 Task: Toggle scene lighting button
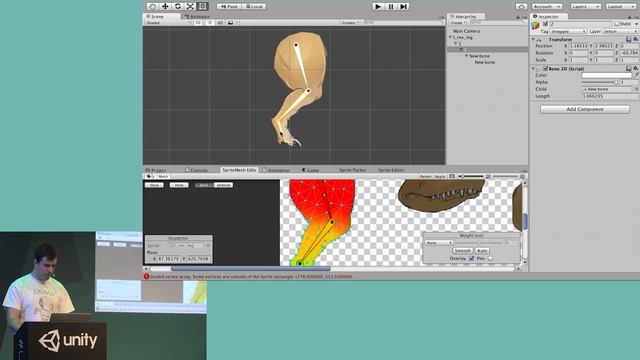pyautogui.click(x=209, y=23)
